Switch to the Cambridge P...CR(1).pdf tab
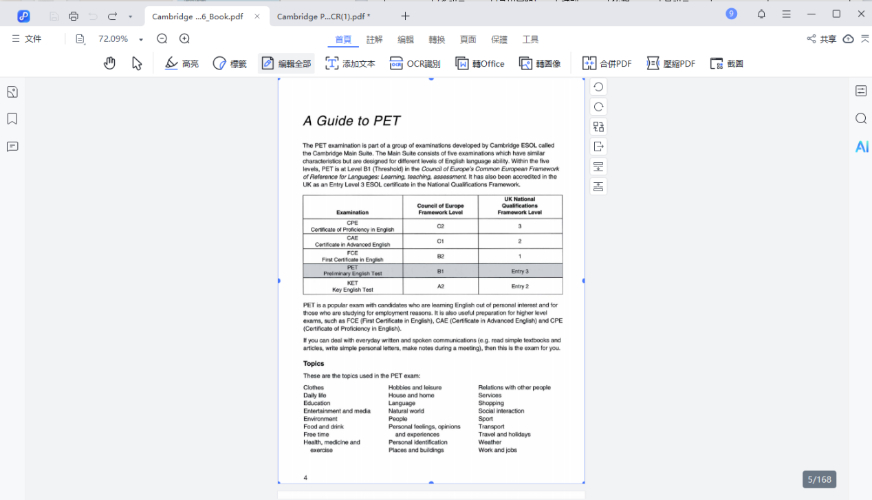Viewport: 872px width, 500px height. tap(322, 16)
